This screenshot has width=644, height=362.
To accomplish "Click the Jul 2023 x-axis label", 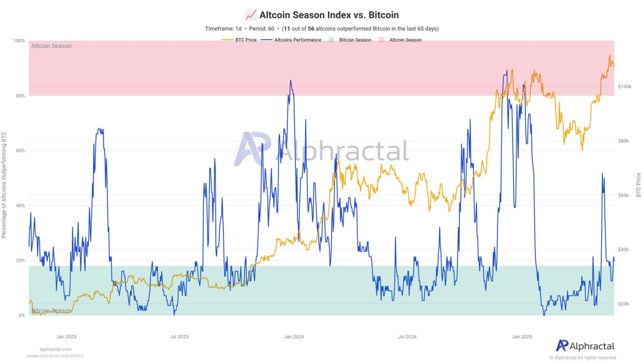I will coord(179,336).
